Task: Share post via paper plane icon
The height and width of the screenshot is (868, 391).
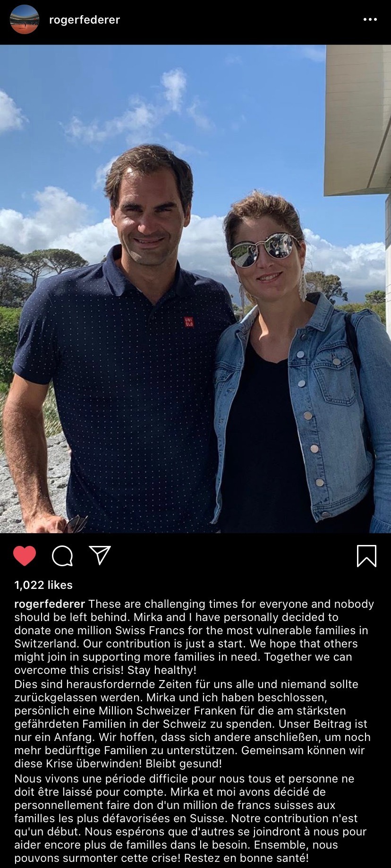Action: [x=100, y=555]
